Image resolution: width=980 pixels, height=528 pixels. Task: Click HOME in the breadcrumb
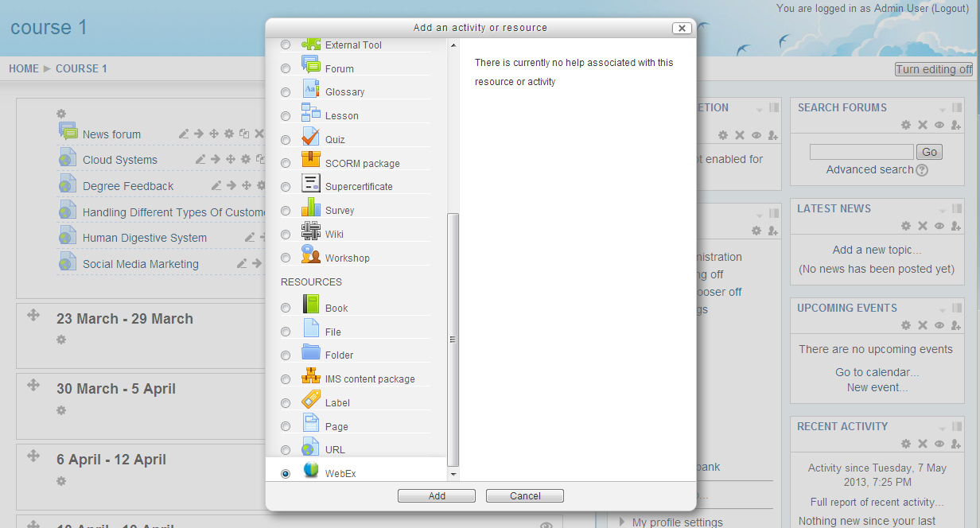click(x=24, y=68)
